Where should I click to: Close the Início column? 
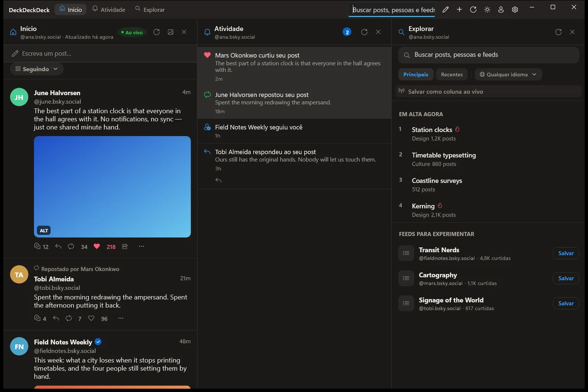tap(184, 32)
